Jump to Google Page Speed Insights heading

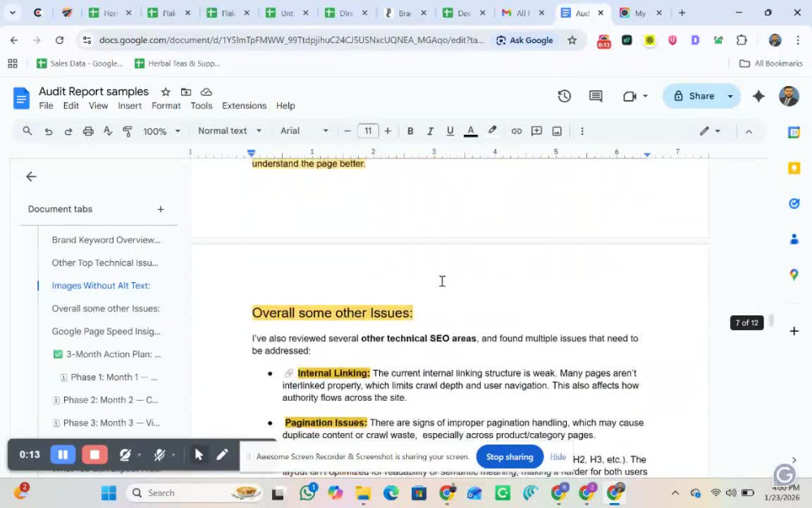click(106, 332)
